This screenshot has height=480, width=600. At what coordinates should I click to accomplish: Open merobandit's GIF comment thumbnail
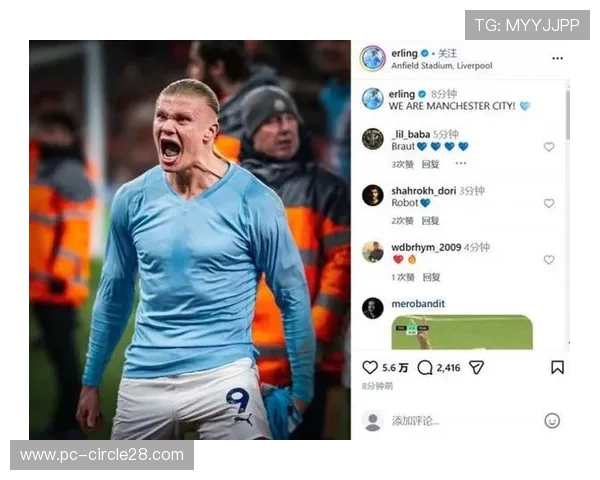(x=462, y=332)
